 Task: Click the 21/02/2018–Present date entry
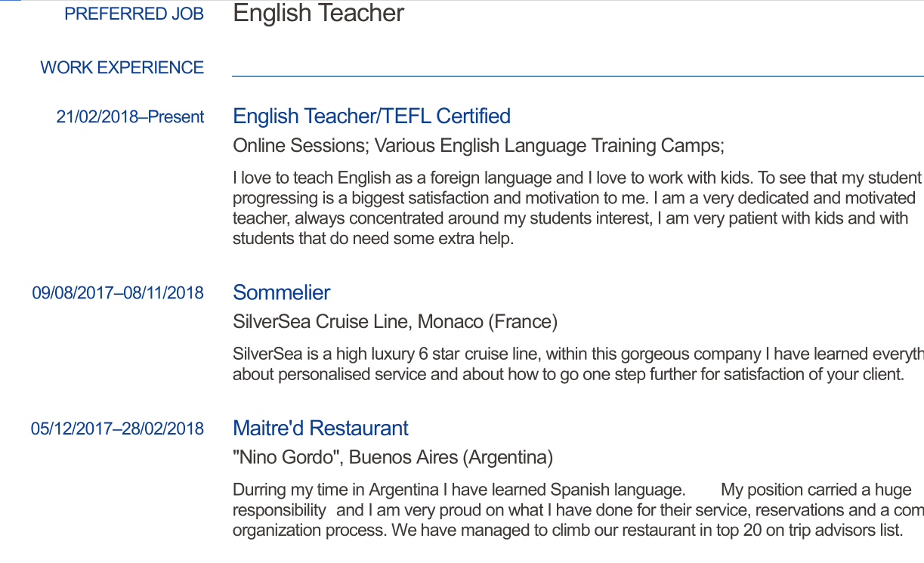(x=130, y=117)
